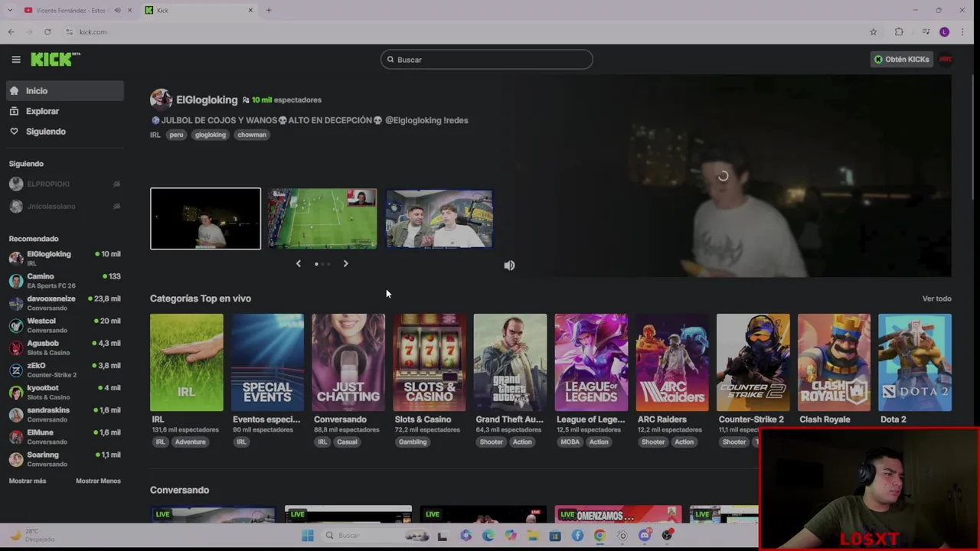Open the Special Events category card

(x=267, y=363)
